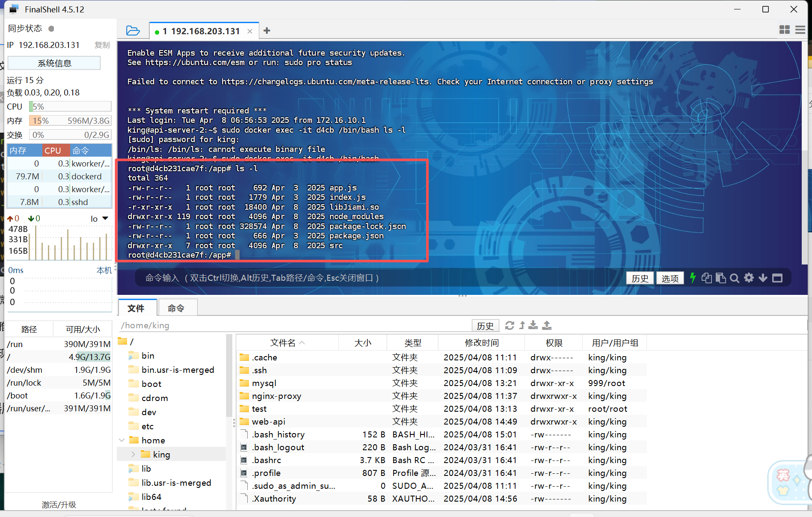Select the etc folder in tree
This screenshot has height=517, width=812.
(147, 426)
